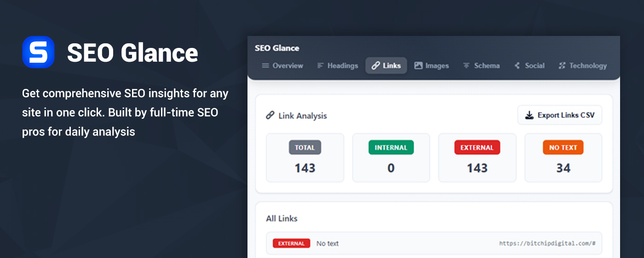Switch to the Overview tab

pyautogui.click(x=283, y=65)
